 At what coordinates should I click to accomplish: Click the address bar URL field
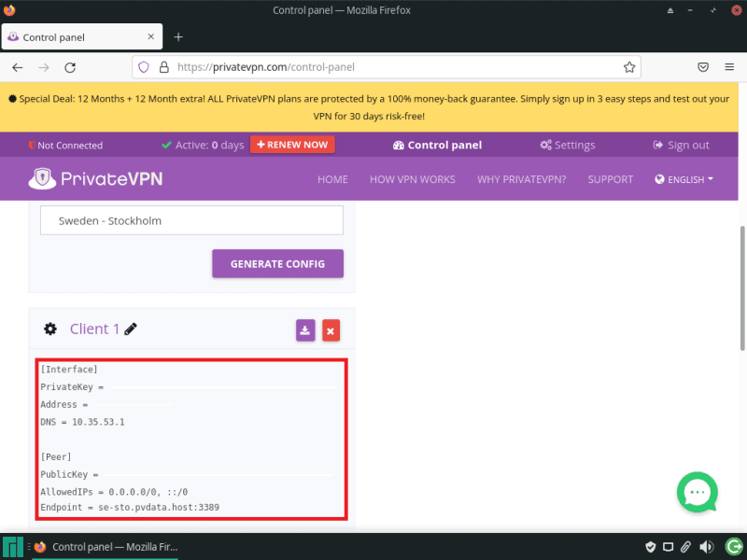pyautogui.click(x=392, y=67)
